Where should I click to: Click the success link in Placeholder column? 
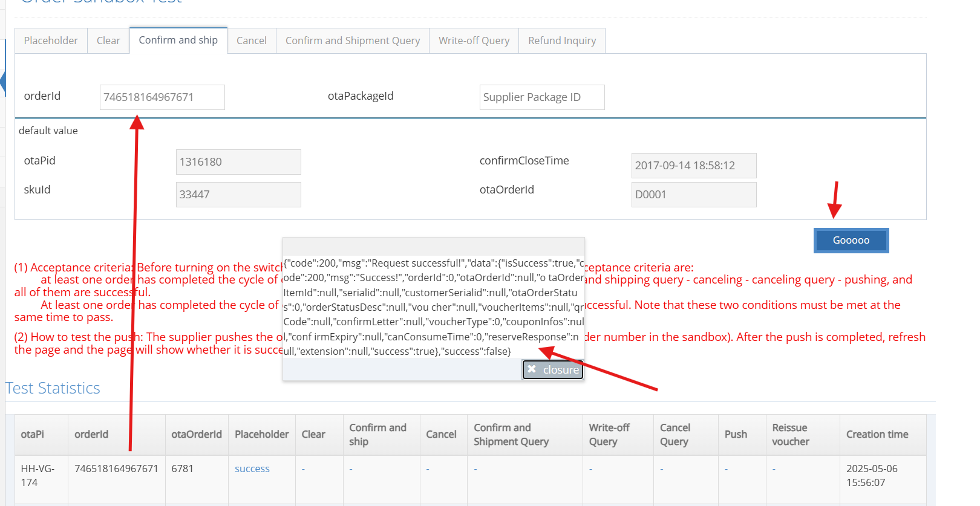(252, 469)
